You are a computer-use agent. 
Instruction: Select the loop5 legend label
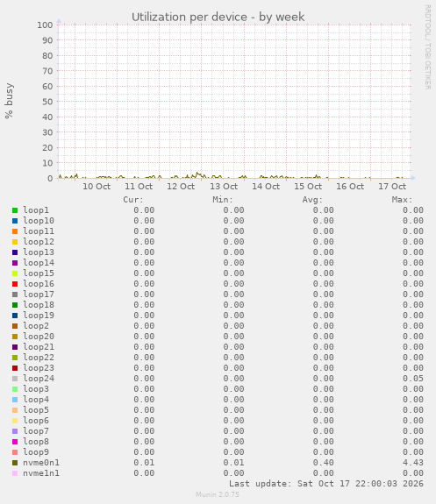tap(36, 410)
